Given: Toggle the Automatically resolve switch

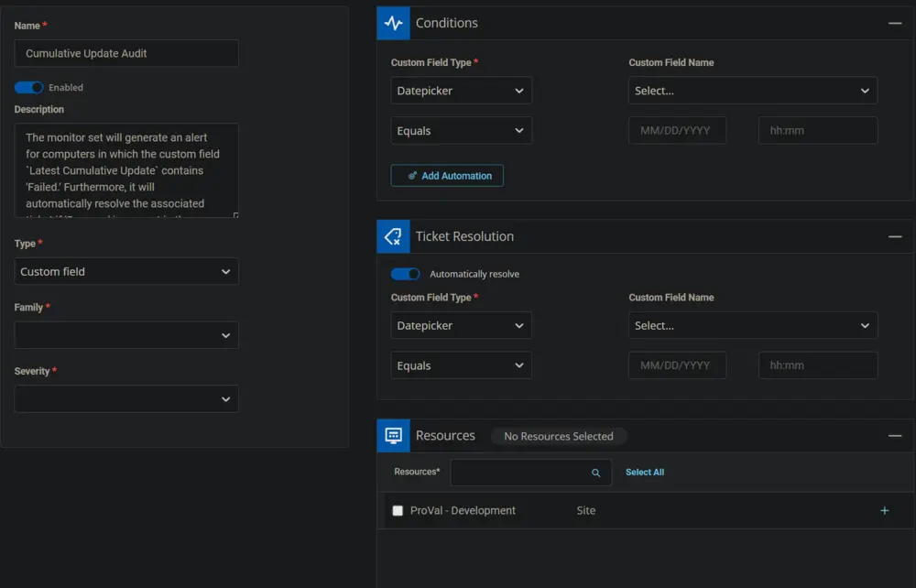Looking at the screenshot, I should tap(406, 274).
